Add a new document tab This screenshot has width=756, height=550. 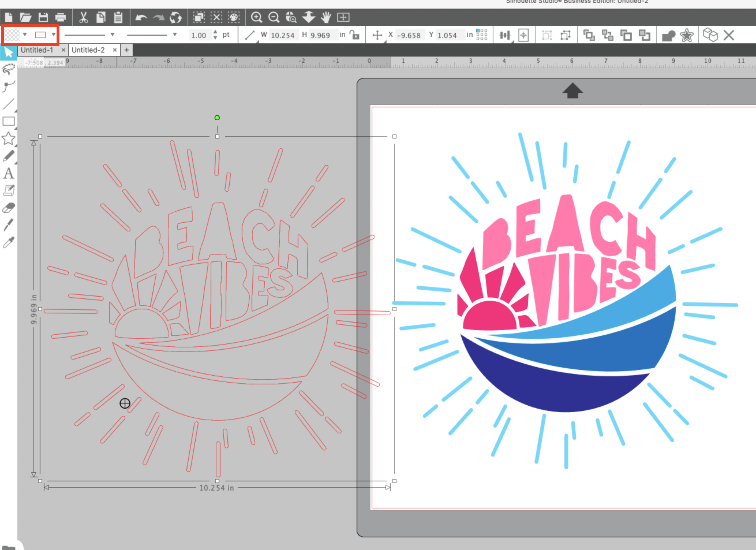coord(127,50)
